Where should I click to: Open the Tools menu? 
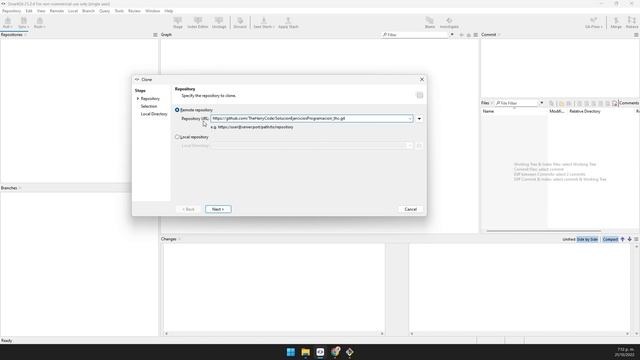[119, 11]
